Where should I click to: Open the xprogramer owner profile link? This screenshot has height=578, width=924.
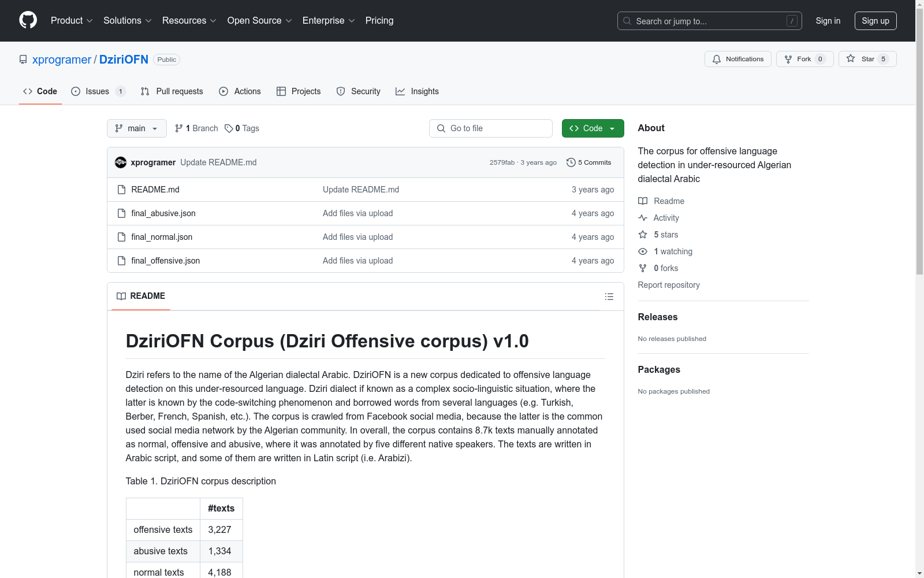[62, 60]
